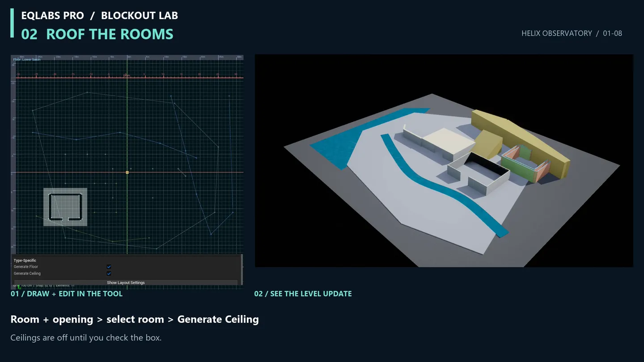Click the 'Generate Floor' label text
Screen dimensions: 644x362
(26, 267)
